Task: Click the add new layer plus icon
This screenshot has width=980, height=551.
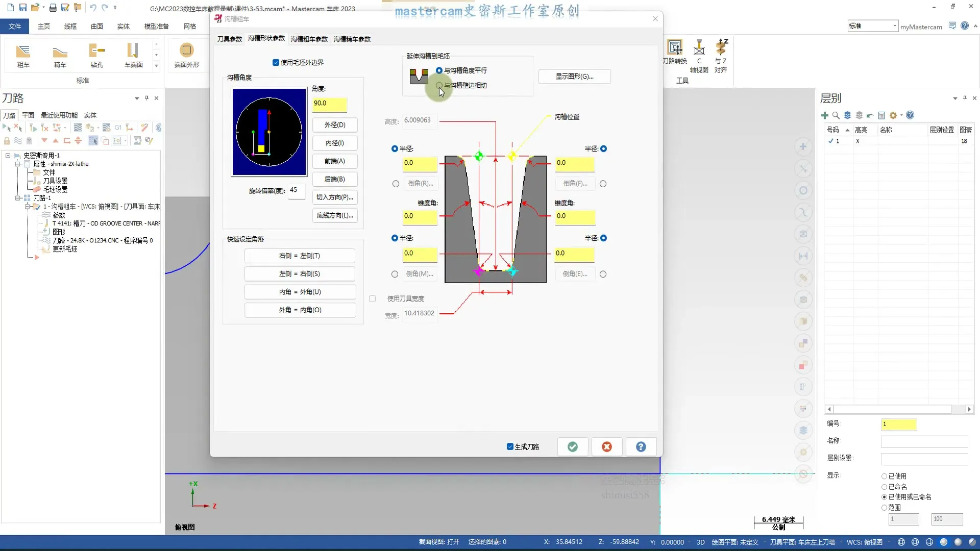Action: point(824,115)
